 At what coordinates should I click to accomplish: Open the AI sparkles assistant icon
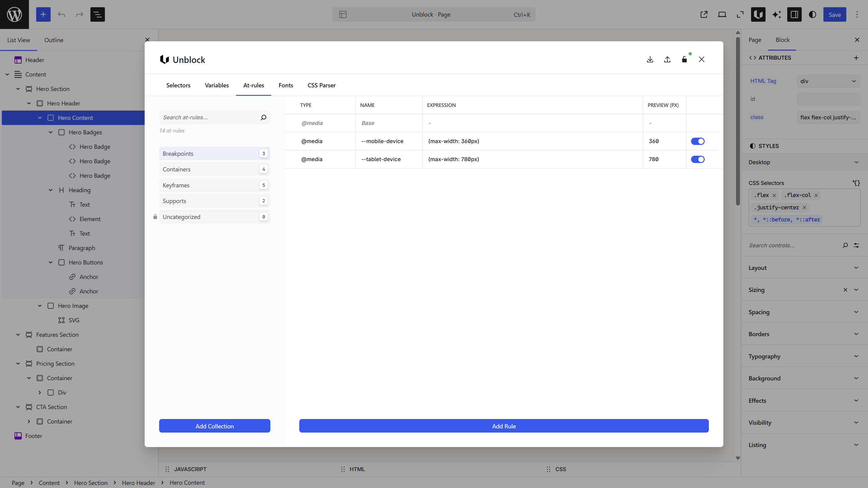tap(776, 14)
